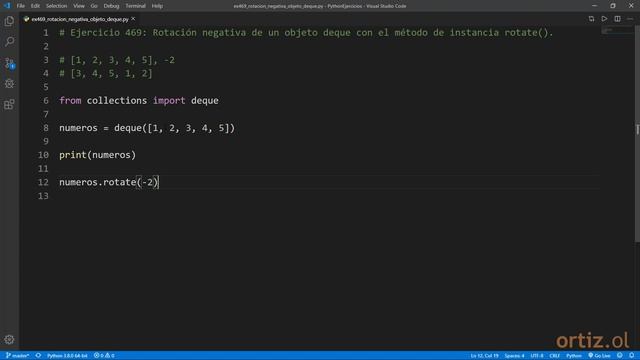Open the File menu
Screen dimensions: 640x360
coord(21,6)
